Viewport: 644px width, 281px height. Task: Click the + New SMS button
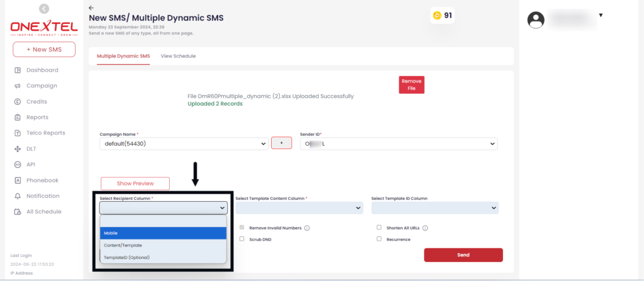pyautogui.click(x=44, y=49)
